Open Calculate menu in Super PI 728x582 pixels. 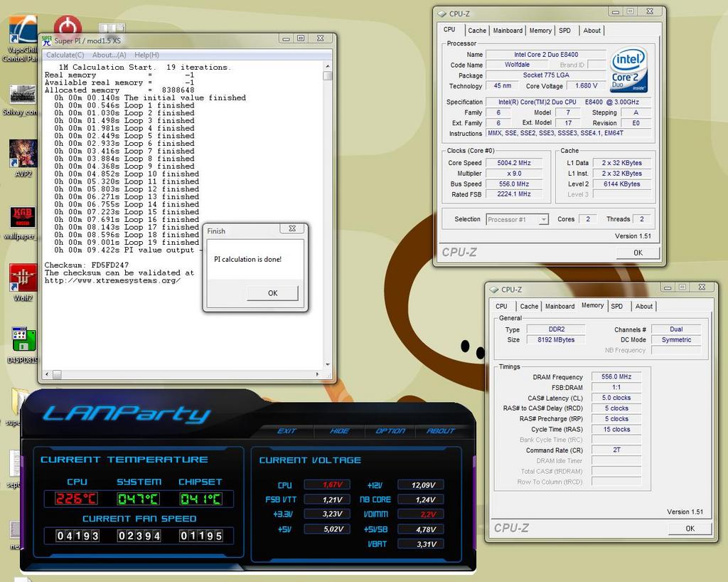coord(65,55)
